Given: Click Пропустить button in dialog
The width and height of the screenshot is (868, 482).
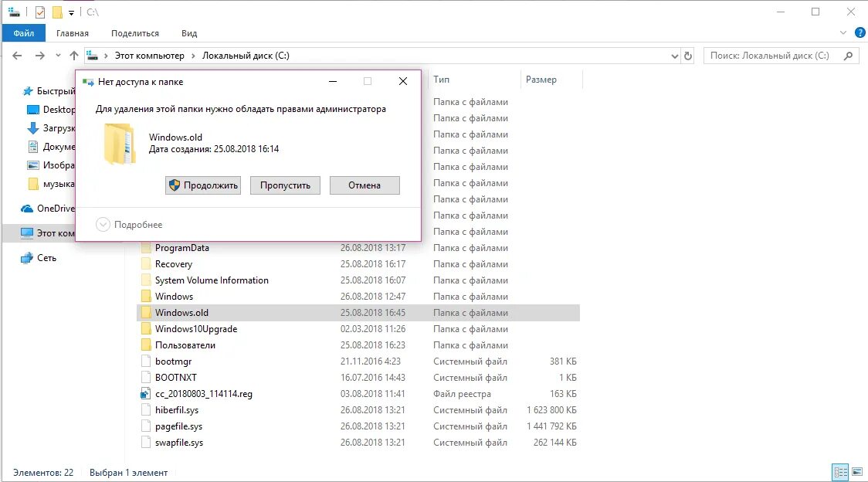Looking at the screenshot, I should (x=285, y=185).
